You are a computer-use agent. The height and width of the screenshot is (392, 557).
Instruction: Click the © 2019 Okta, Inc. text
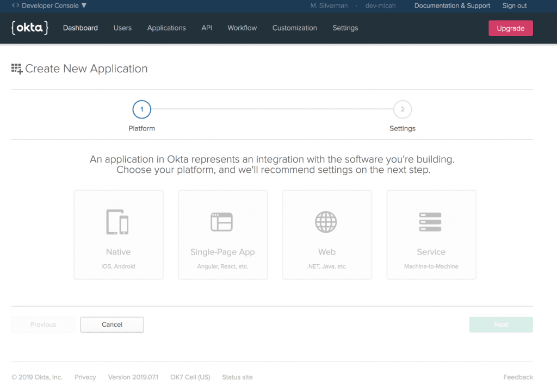(37, 377)
